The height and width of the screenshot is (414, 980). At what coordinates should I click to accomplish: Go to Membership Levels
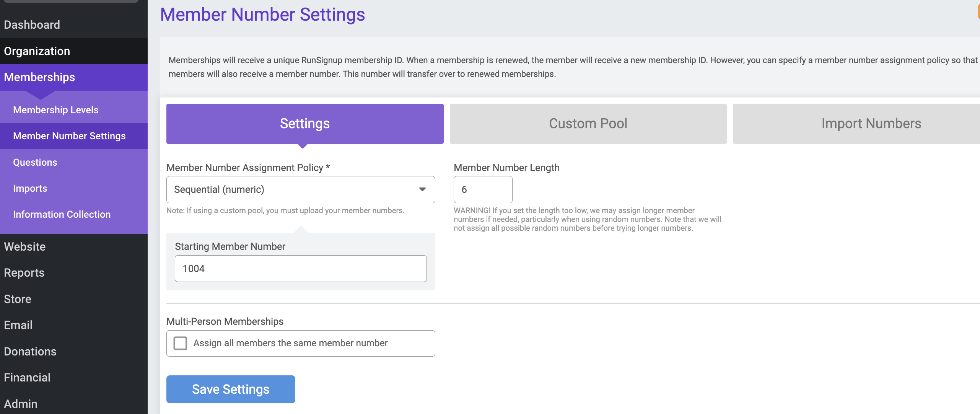point(56,110)
